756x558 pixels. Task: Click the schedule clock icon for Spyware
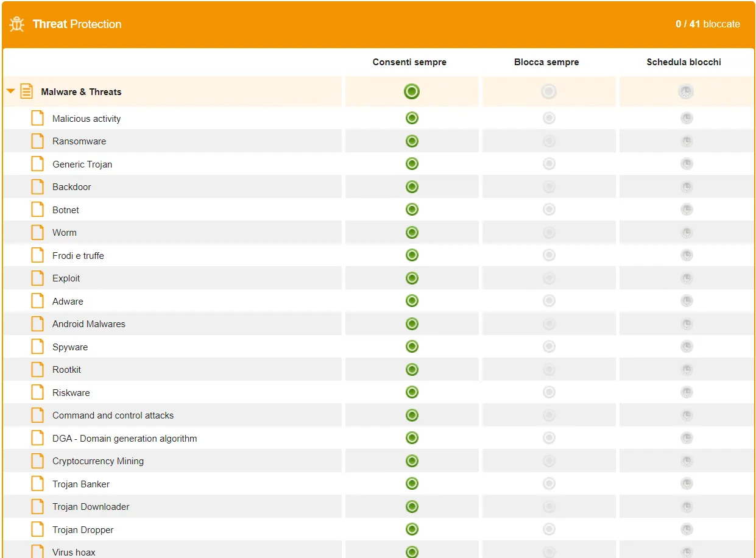pos(687,347)
